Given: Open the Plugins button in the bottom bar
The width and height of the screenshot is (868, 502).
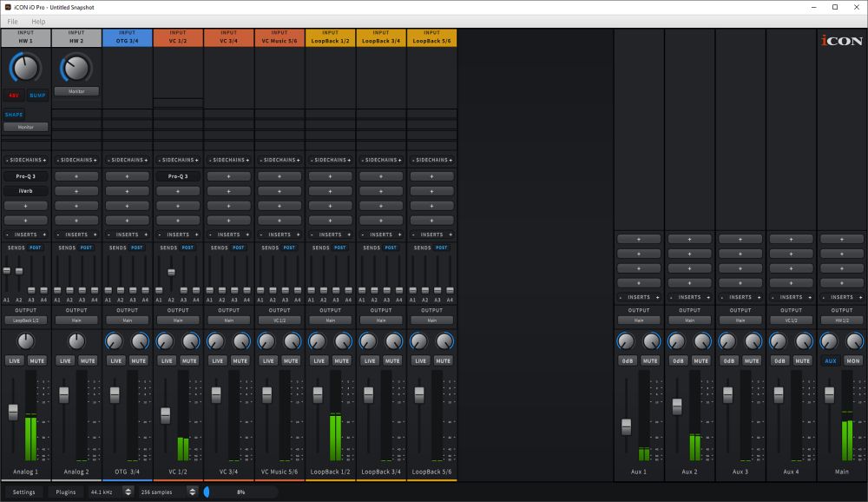Looking at the screenshot, I should click(66, 492).
